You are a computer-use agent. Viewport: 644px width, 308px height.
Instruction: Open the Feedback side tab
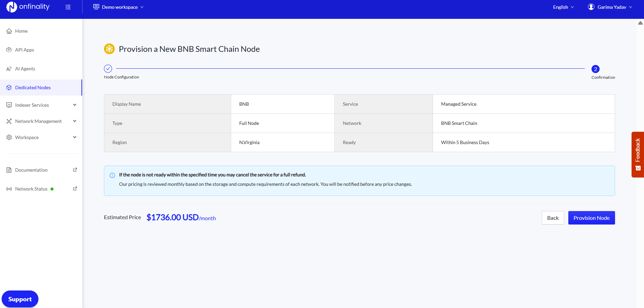[638, 155]
